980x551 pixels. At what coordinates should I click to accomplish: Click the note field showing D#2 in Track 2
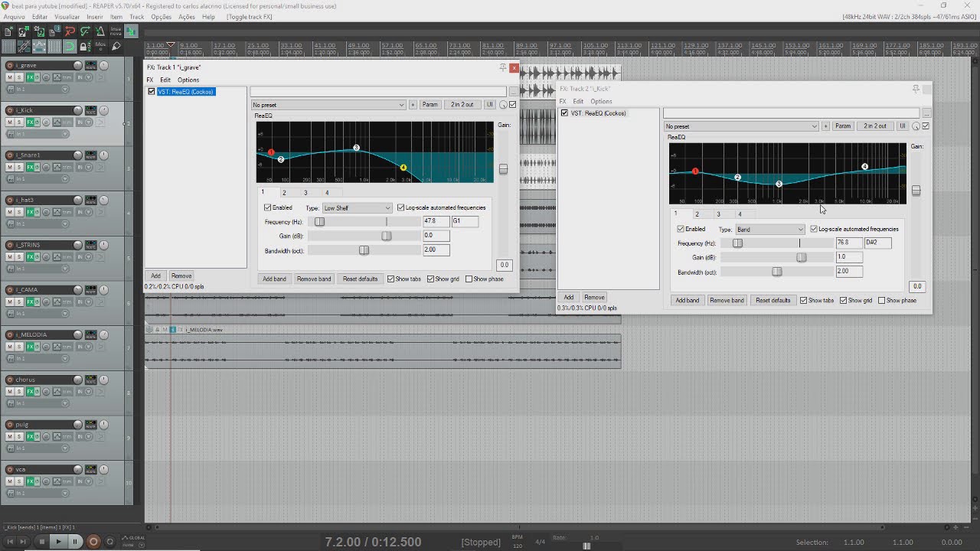tap(877, 243)
